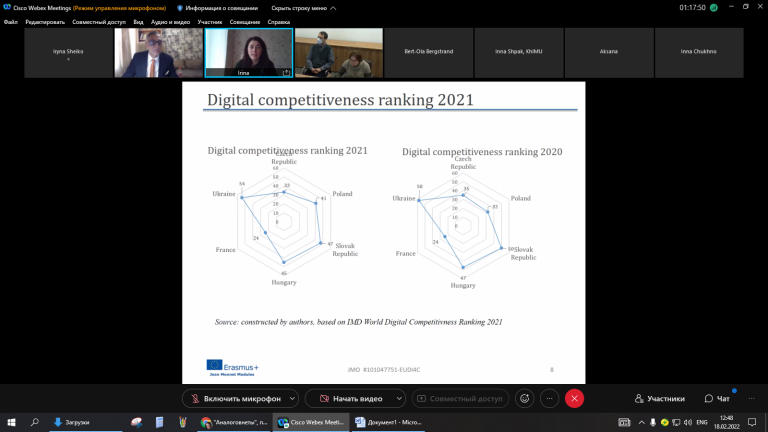Screen dimensions: 768x432
Task: Click Информация о совещании shield button
Action: pos(217,8)
